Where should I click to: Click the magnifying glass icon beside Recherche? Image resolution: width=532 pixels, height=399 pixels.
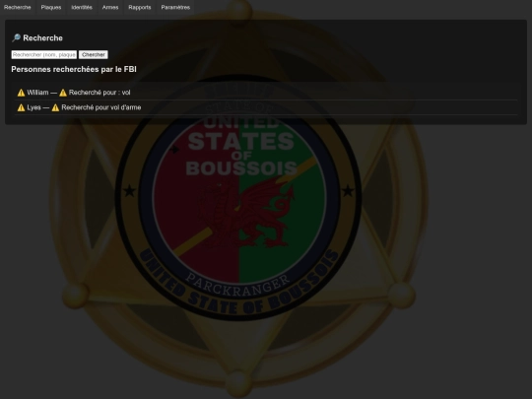[x=16, y=38]
